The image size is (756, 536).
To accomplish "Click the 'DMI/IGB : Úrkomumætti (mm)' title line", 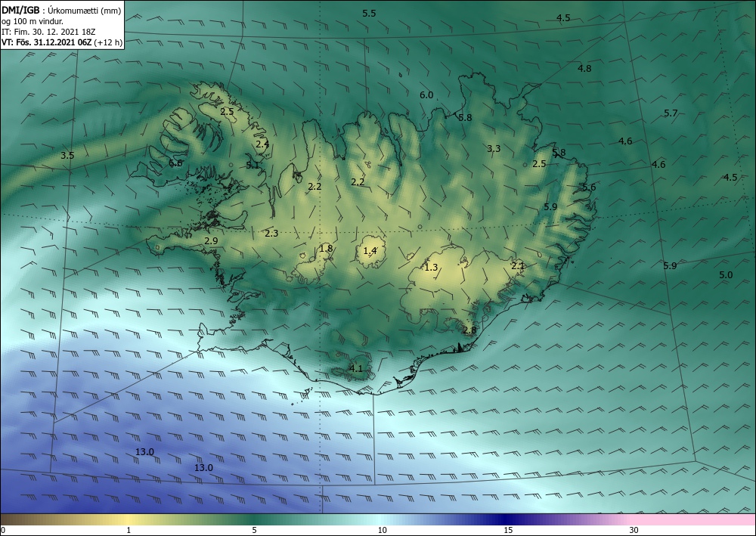I will (x=61, y=10).
